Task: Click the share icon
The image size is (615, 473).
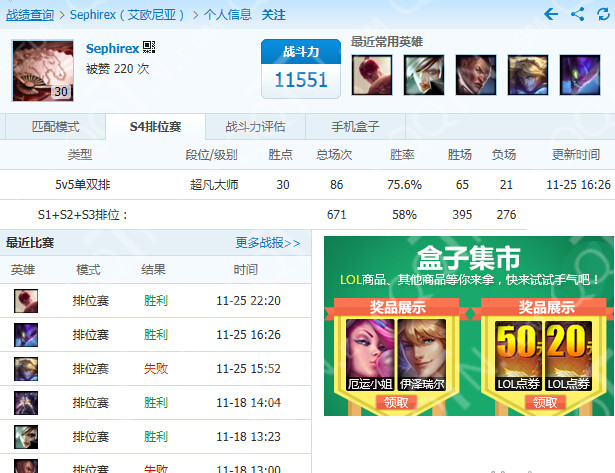Action: click(577, 15)
